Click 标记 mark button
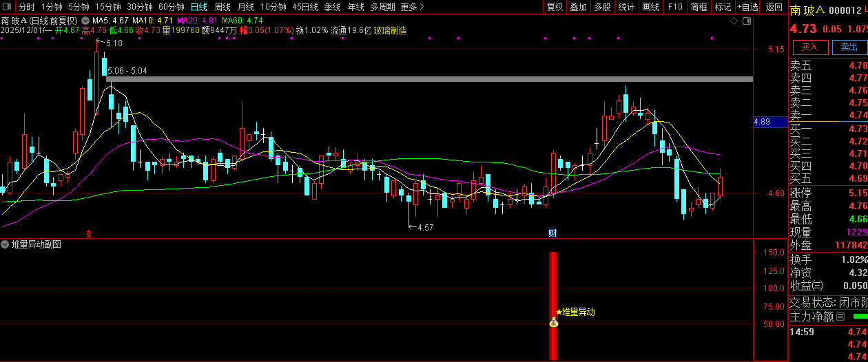Viewport: 868px width, 362px height. pos(723,7)
